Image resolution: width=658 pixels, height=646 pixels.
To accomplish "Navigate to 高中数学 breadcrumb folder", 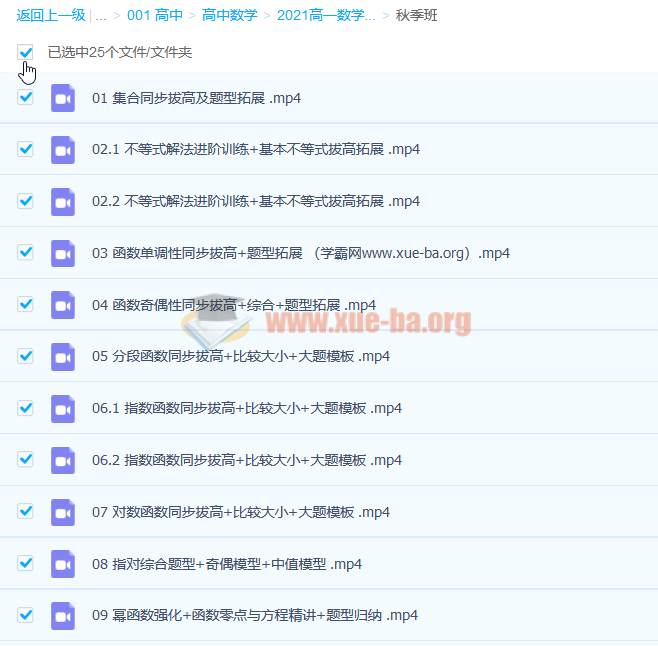I will [x=229, y=15].
